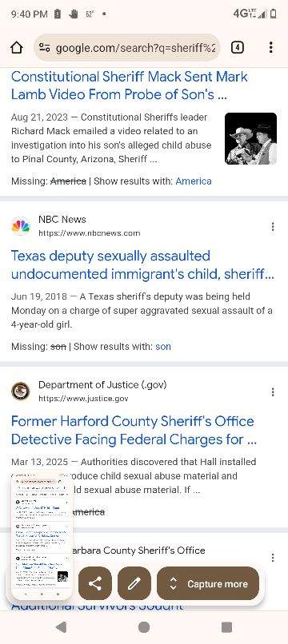
Task: Tap the Android home circle button
Action: coord(144,627)
